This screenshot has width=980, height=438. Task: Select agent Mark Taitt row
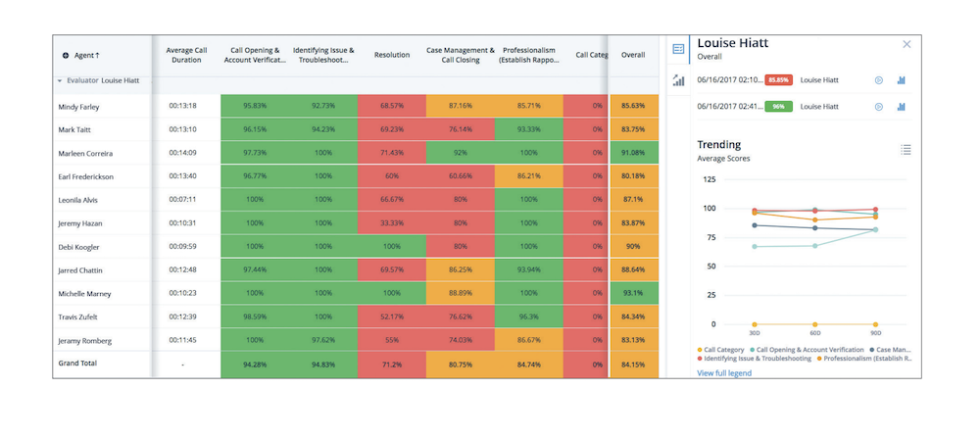[x=73, y=130]
